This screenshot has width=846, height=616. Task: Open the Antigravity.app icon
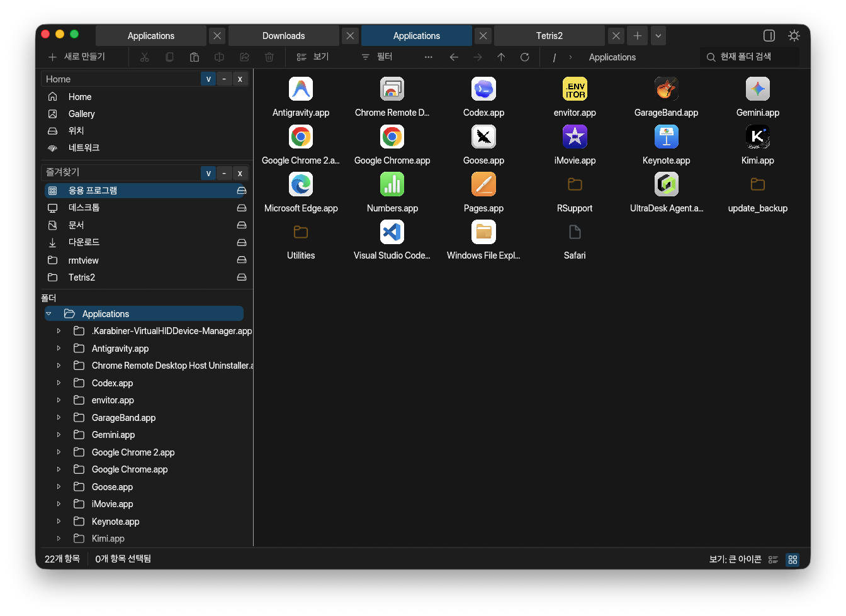[x=301, y=89]
